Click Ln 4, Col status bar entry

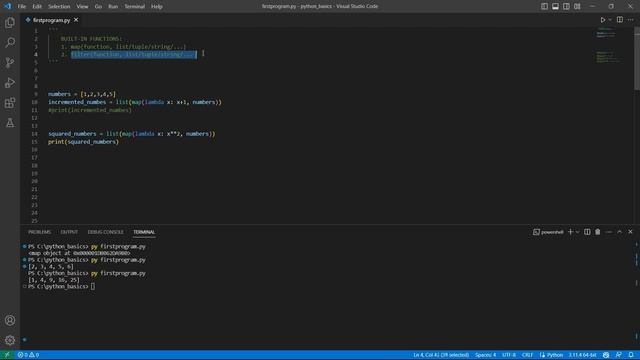[x=441, y=355]
